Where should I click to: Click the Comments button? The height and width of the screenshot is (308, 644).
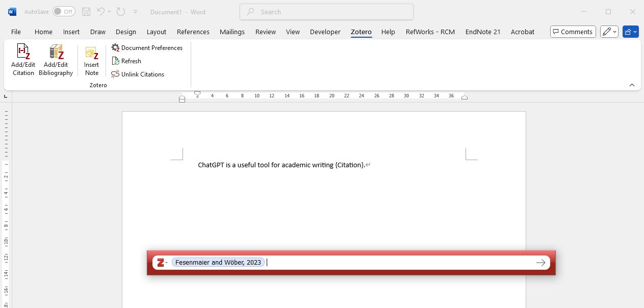click(x=573, y=32)
